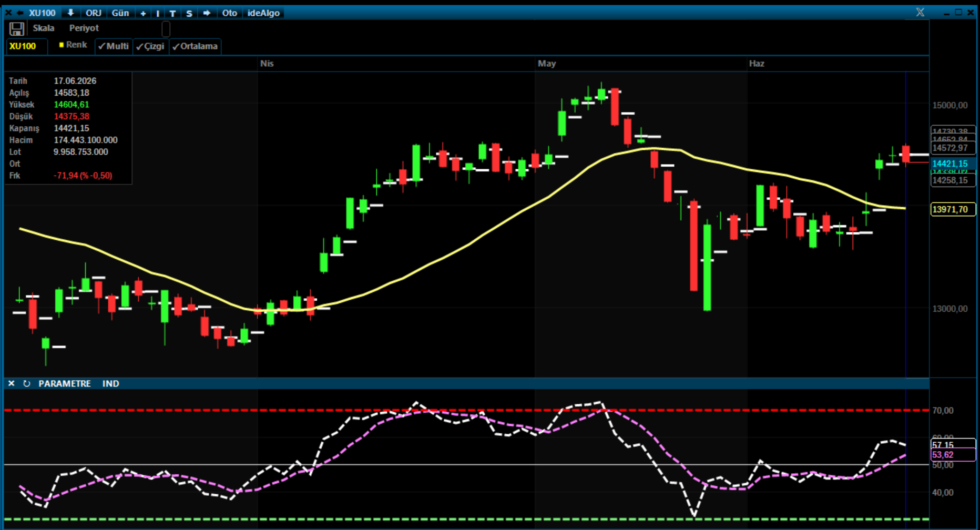Click the Hacim value 174.443.100.000

(x=86, y=140)
